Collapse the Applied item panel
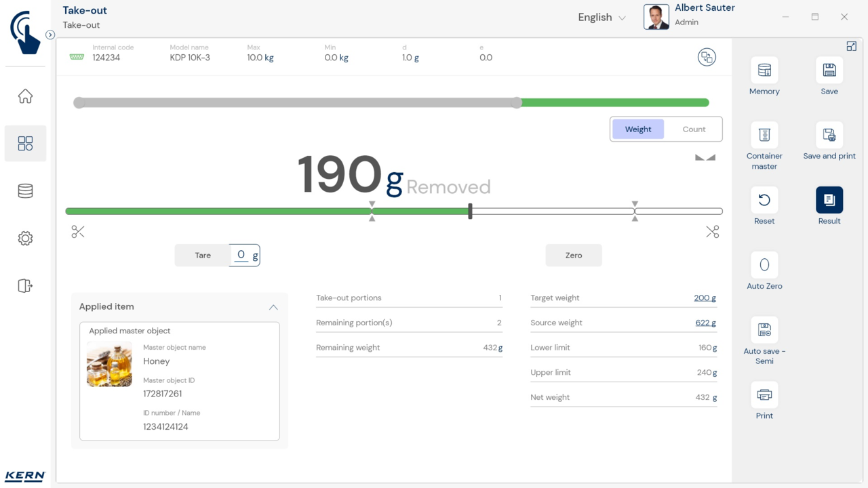The width and height of the screenshot is (868, 488). (x=273, y=307)
